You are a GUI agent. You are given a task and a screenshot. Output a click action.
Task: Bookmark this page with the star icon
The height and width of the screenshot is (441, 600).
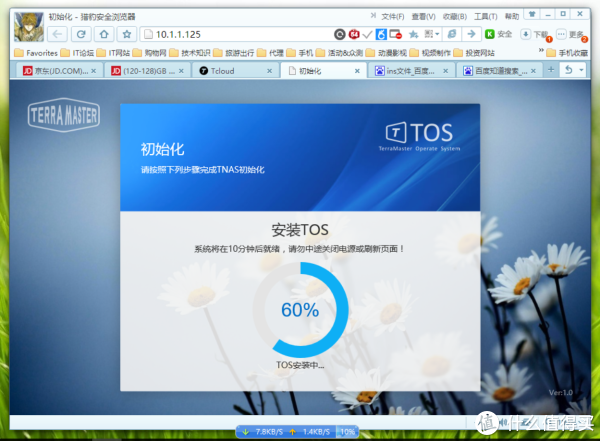coord(127,34)
